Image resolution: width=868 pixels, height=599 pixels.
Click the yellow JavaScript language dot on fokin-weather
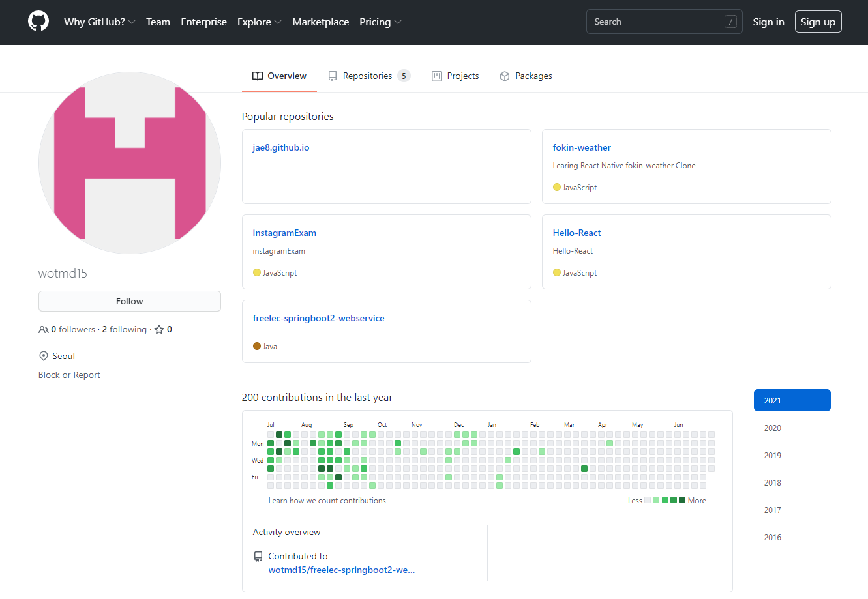pos(556,187)
